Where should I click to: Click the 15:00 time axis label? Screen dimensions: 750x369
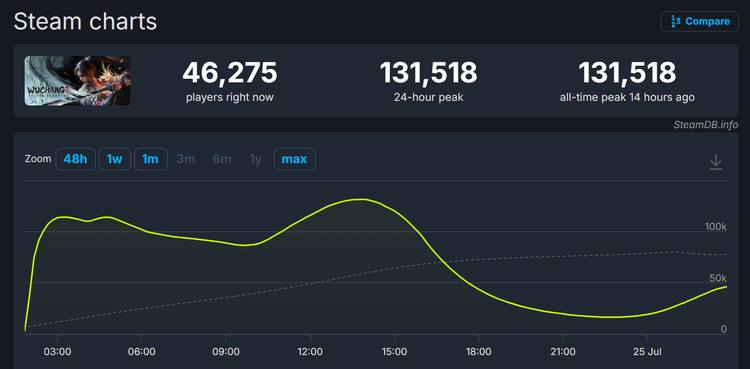pos(394,352)
